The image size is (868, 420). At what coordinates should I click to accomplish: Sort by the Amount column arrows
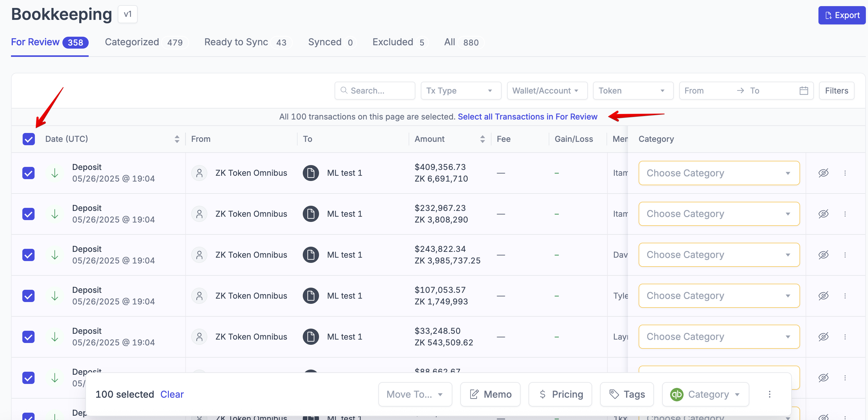click(482, 139)
